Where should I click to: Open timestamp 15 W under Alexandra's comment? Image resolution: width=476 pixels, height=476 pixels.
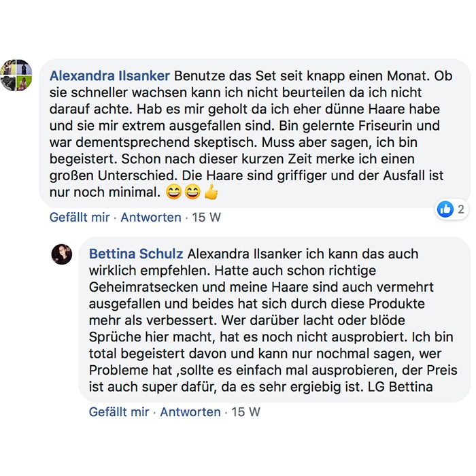coord(207,218)
